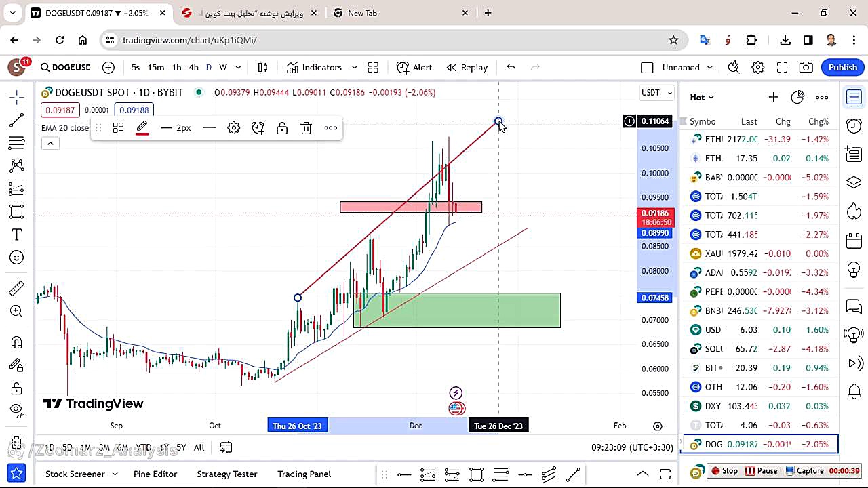The width and height of the screenshot is (868, 488).
Task: Select the forecasting and measurement tool
Action: tap(17, 188)
